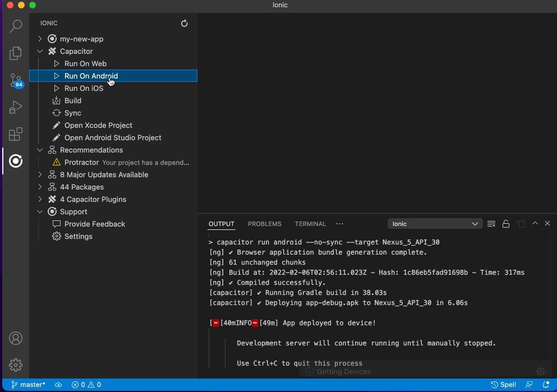Screen dimensions: 557x392
Task: Clear the Output panel contents
Action: coord(491,223)
